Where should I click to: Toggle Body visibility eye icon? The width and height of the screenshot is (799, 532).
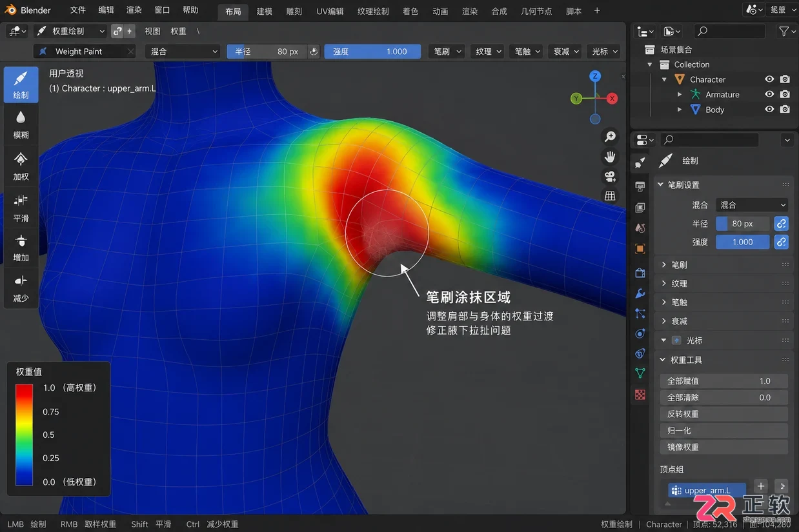769,110
